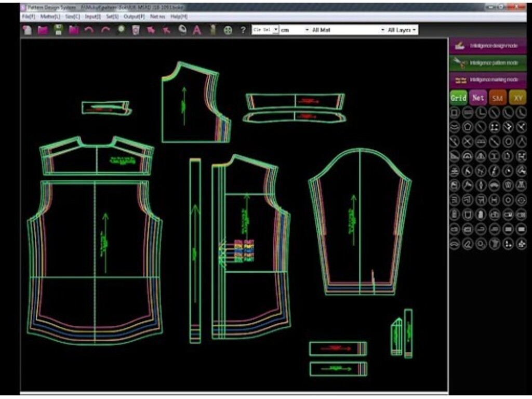The height and width of the screenshot is (399, 532).
Task: Click the green save disk icon
Action: (x=58, y=30)
